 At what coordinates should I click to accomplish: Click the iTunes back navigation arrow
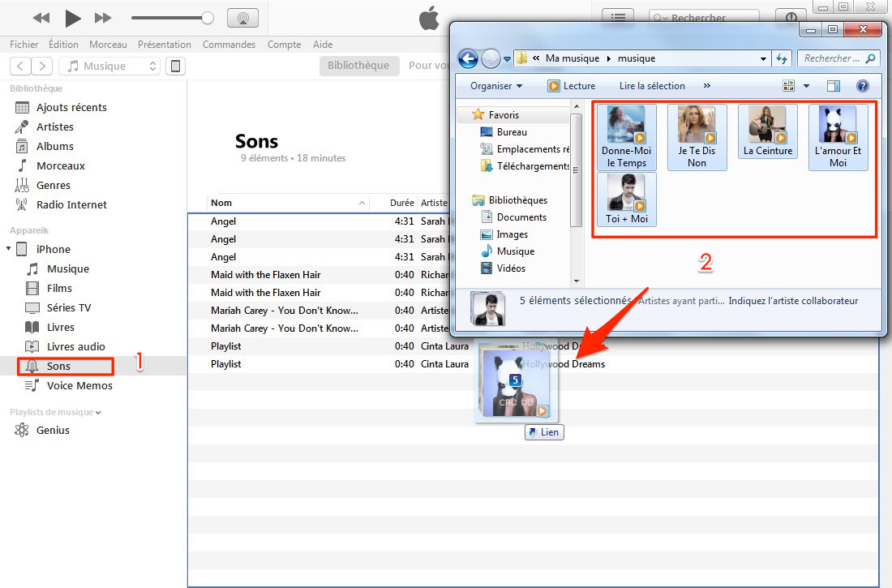click(20, 66)
